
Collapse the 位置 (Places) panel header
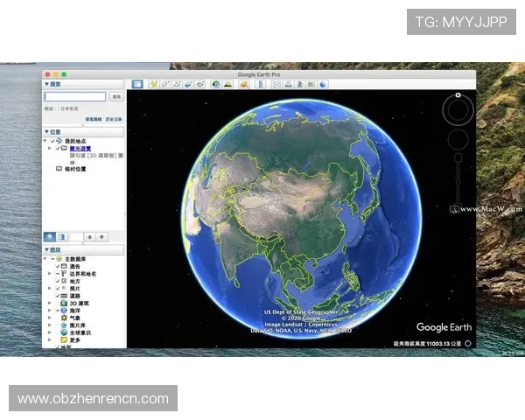pos(46,131)
